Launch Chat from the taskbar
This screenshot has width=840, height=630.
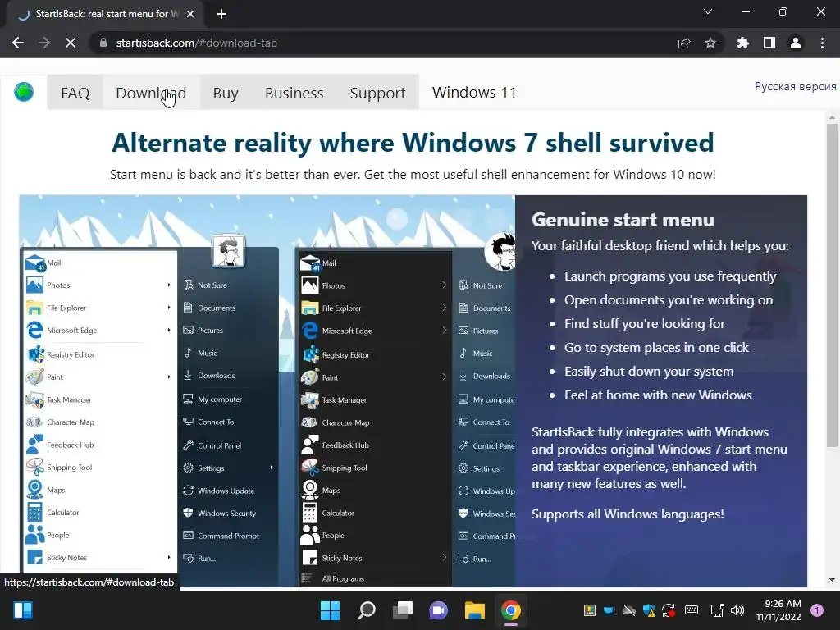tap(439, 610)
